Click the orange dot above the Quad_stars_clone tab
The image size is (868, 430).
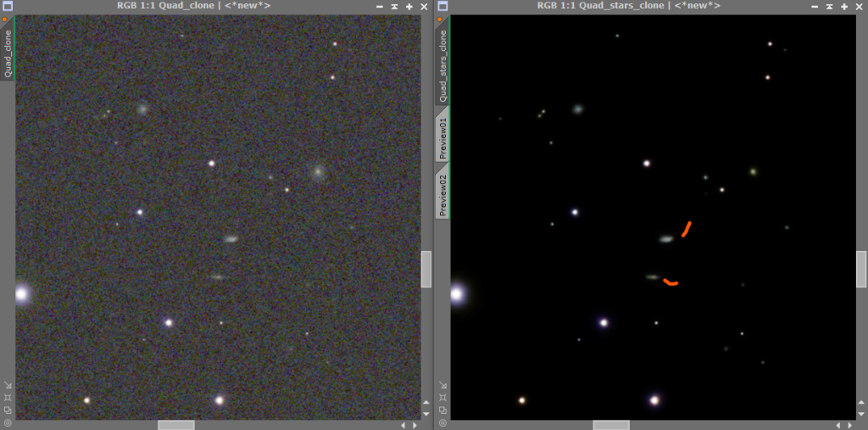pyautogui.click(x=440, y=20)
